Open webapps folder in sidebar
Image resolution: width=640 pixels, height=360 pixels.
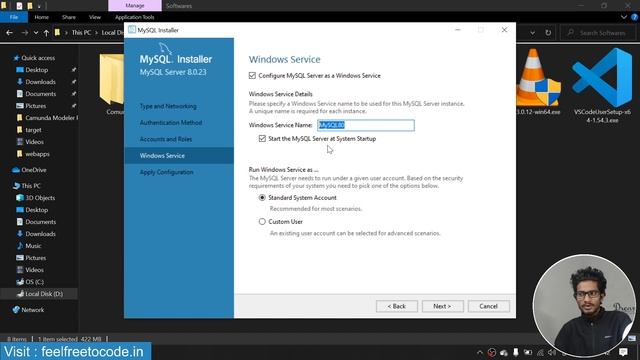click(x=37, y=154)
